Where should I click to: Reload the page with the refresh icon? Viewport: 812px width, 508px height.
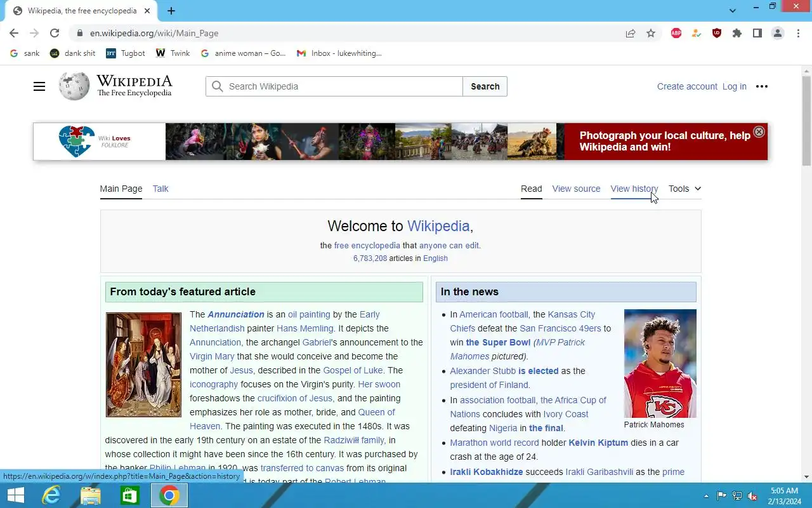click(x=55, y=33)
